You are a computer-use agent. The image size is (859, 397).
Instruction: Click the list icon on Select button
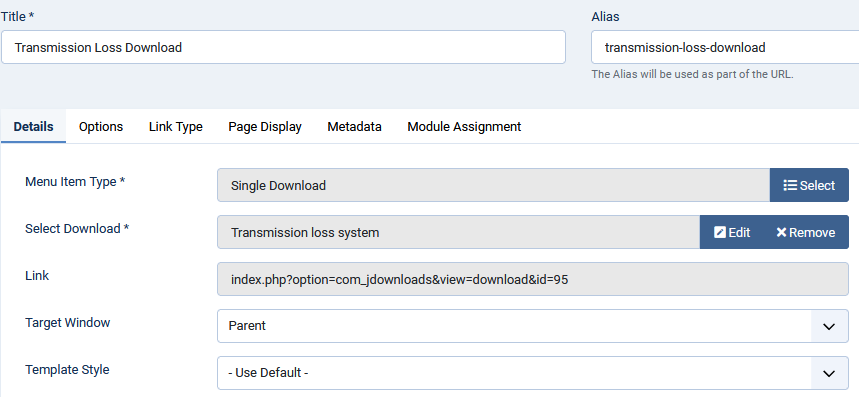click(789, 186)
